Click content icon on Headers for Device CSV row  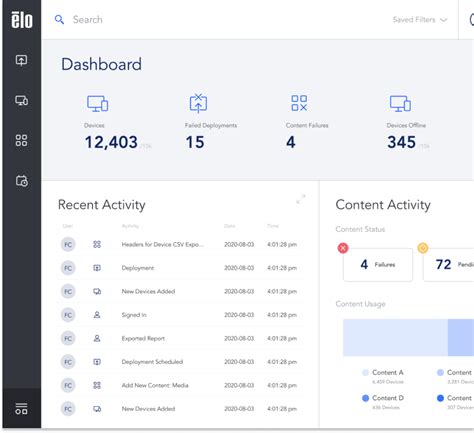click(97, 245)
